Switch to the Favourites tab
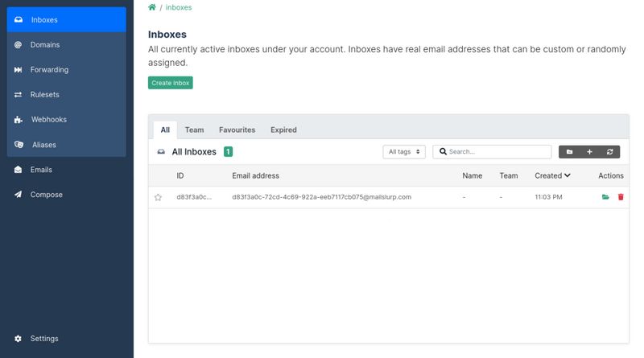644x358 pixels. 237,130
